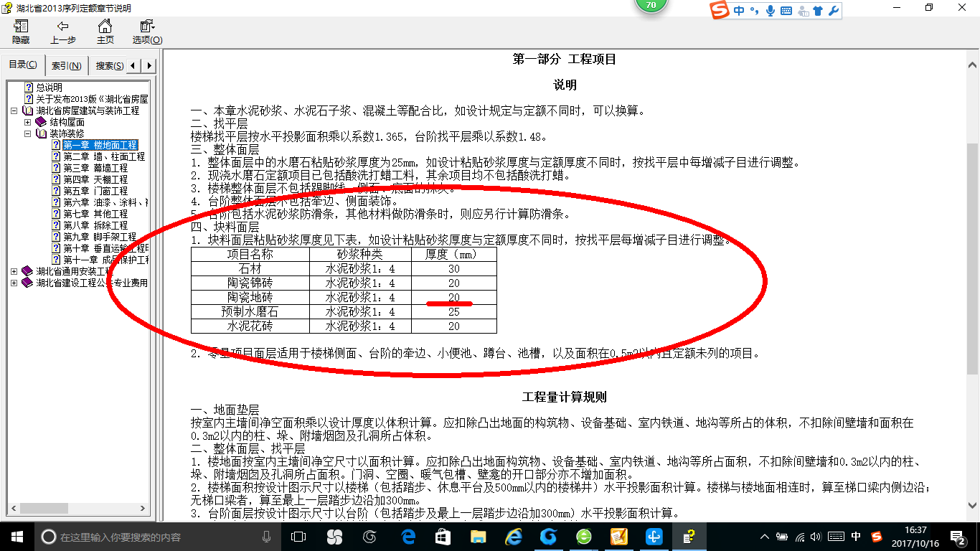Open 第十一章 成品保护工程 topic
This screenshot has height=551, width=980.
point(105,260)
